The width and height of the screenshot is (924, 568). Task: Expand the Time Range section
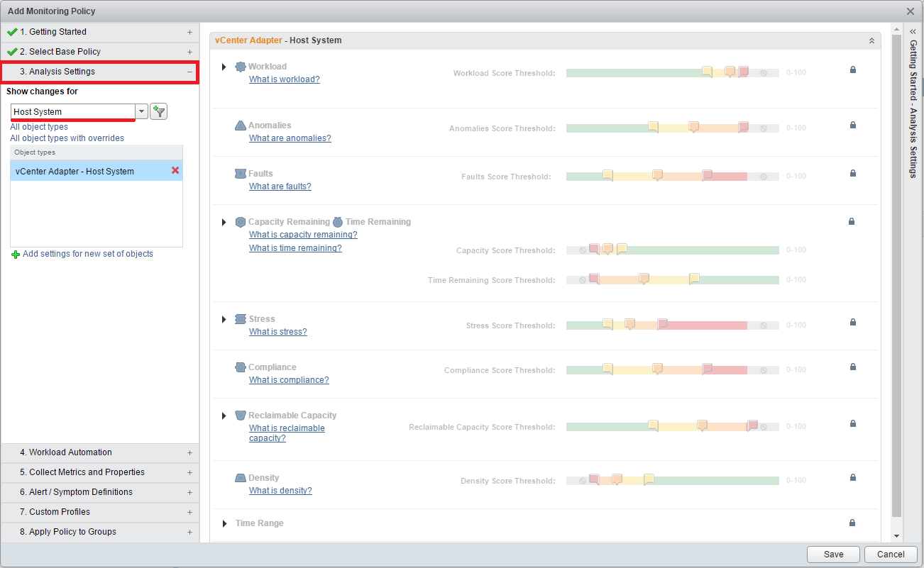[224, 523]
